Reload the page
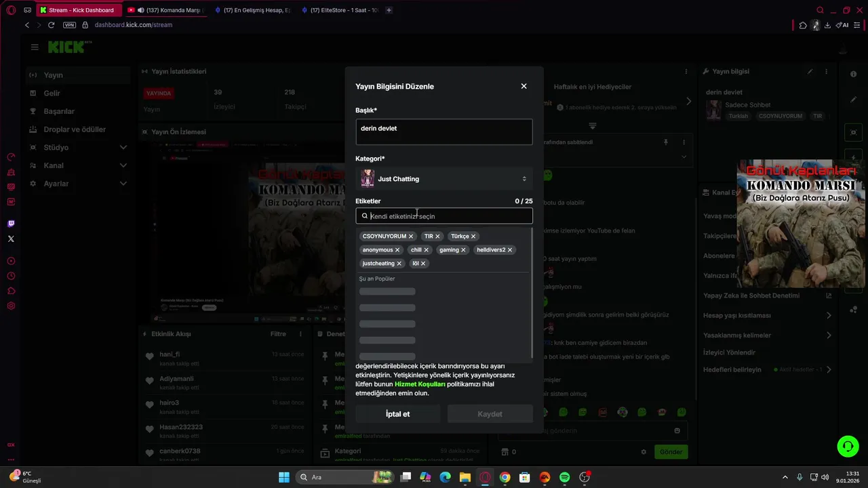868x488 pixels. 51,25
